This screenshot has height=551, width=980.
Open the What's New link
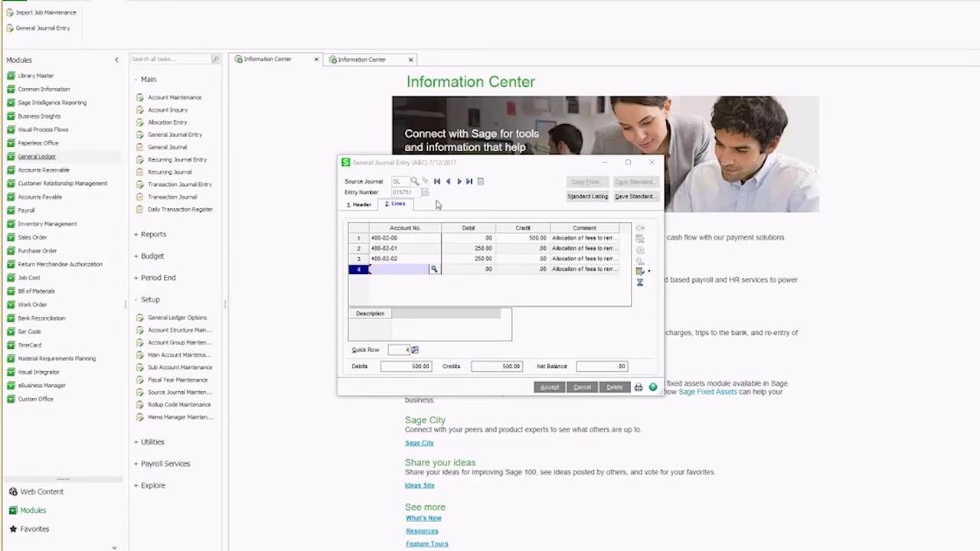423,518
